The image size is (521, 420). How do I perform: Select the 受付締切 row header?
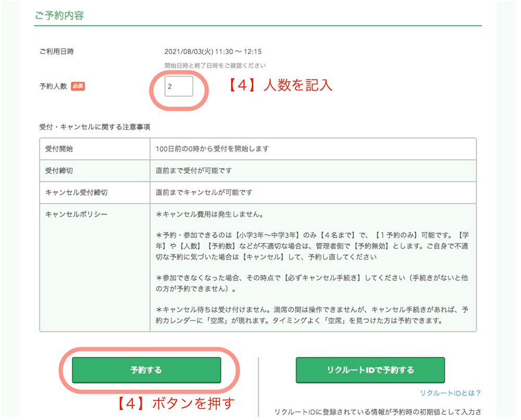click(x=59, y=170)
